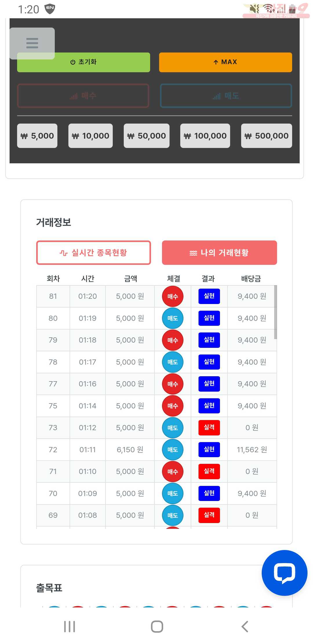
Task: Choose the ₩ 50,000 amount chip
Action: (147, 136)
